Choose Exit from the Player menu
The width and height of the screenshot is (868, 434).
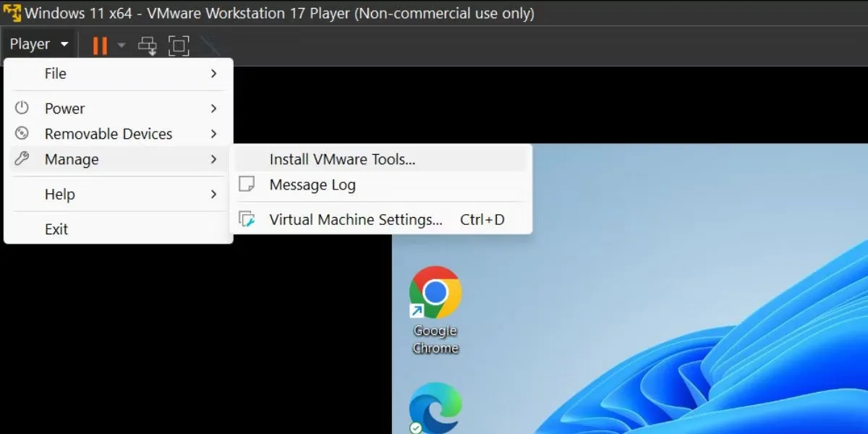pyautogui.click(x=56, y=229)
